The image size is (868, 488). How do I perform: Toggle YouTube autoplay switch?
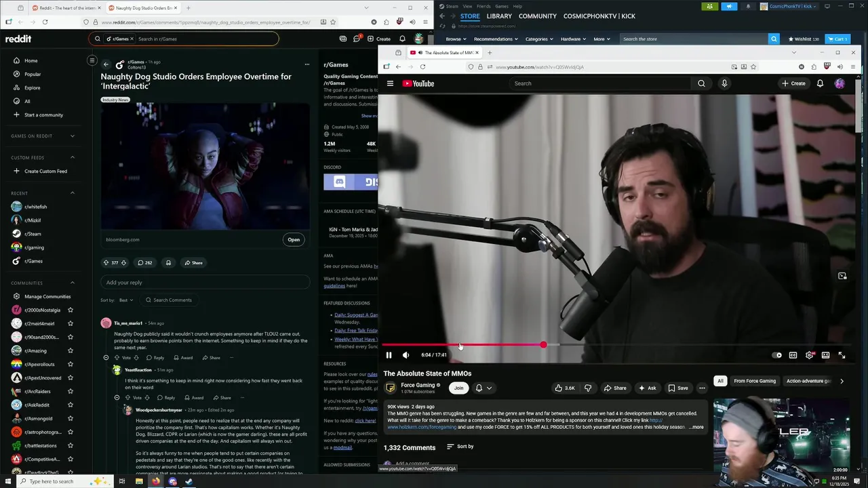point(777,355)
